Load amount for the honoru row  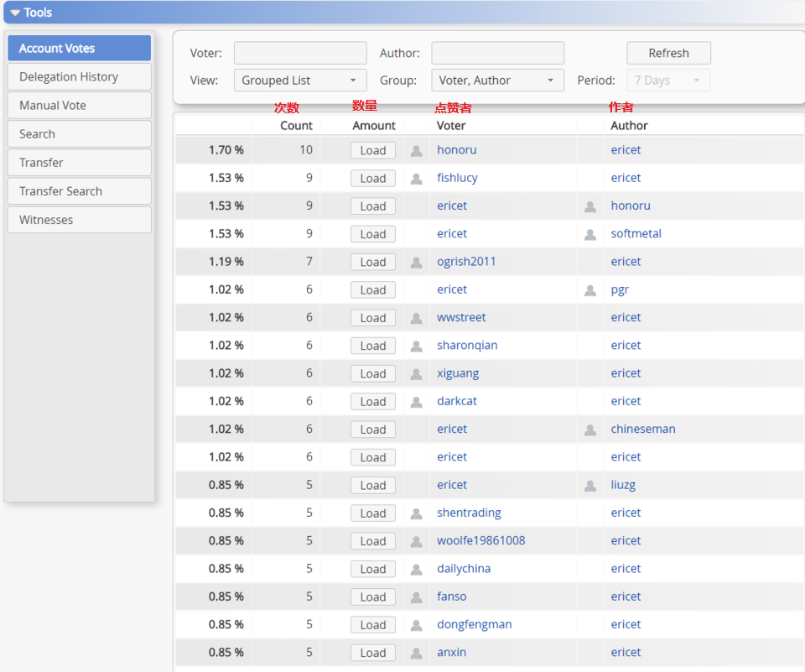[x=373, y=151]
